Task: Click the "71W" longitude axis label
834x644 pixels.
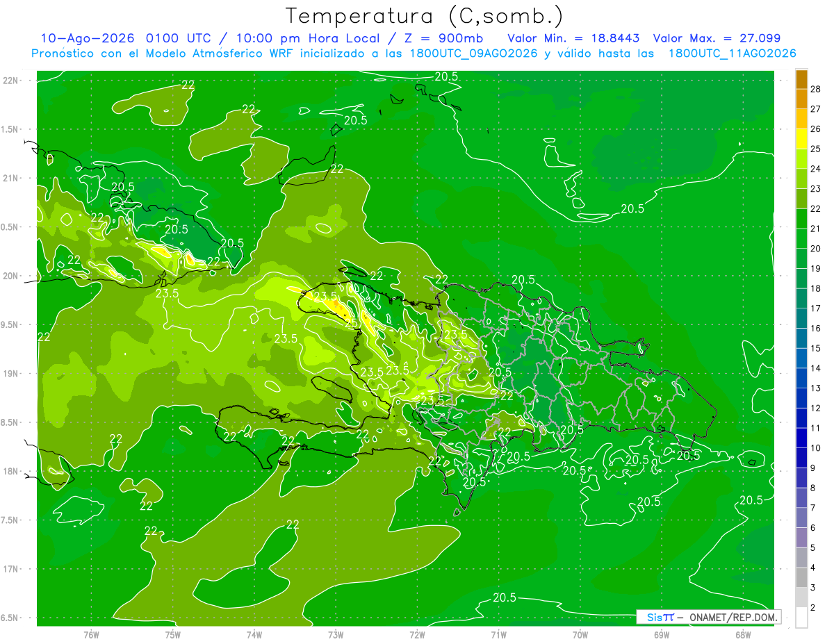Action: point(498,634)
